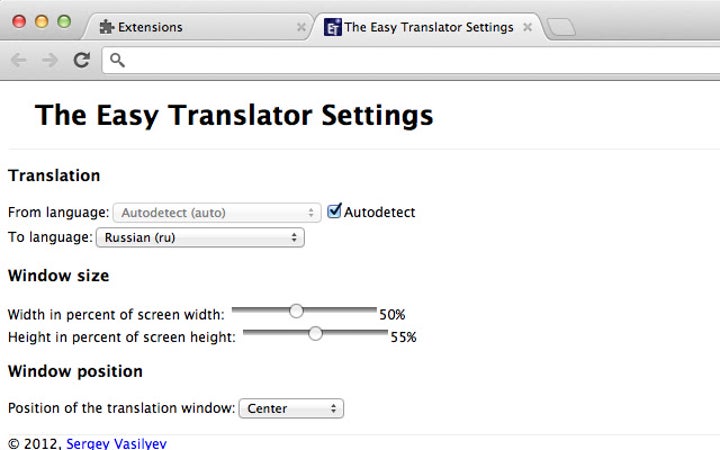Click the Extensions puzzle piece tab icon
Viewport: 720px width, 450px height.
107,27
